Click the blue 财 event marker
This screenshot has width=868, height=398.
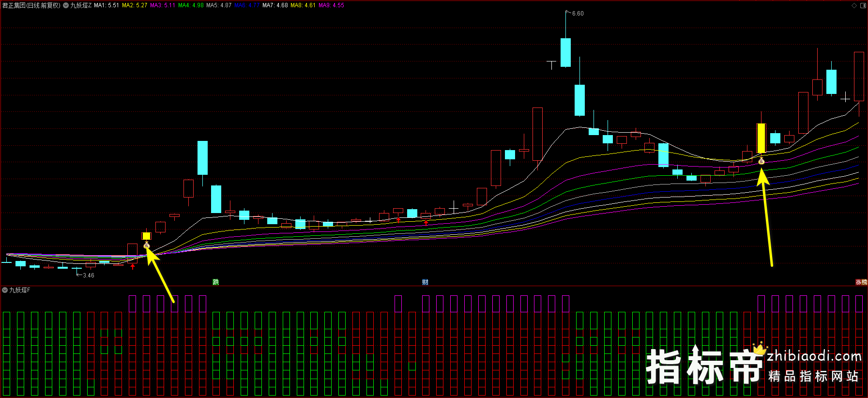(425, 282)
